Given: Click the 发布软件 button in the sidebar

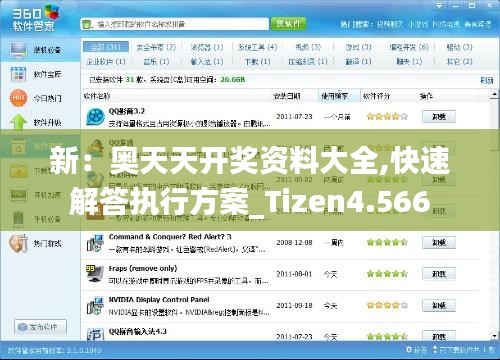Looking at the screenshot, I should [40, 327].
